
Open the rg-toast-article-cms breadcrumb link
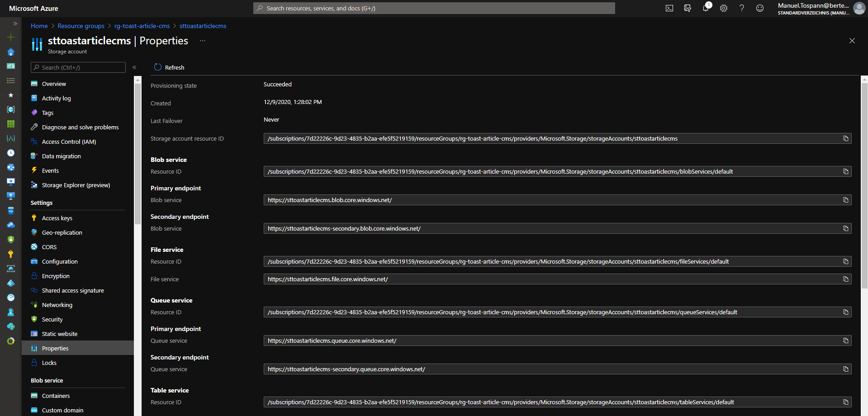[x=142, y=26]
